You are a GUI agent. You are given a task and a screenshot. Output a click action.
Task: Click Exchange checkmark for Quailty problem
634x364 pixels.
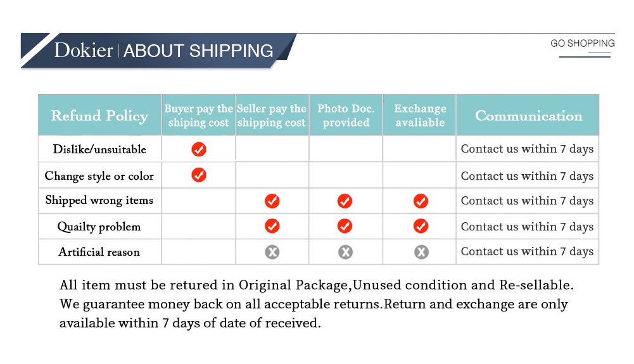pos(421,226)
